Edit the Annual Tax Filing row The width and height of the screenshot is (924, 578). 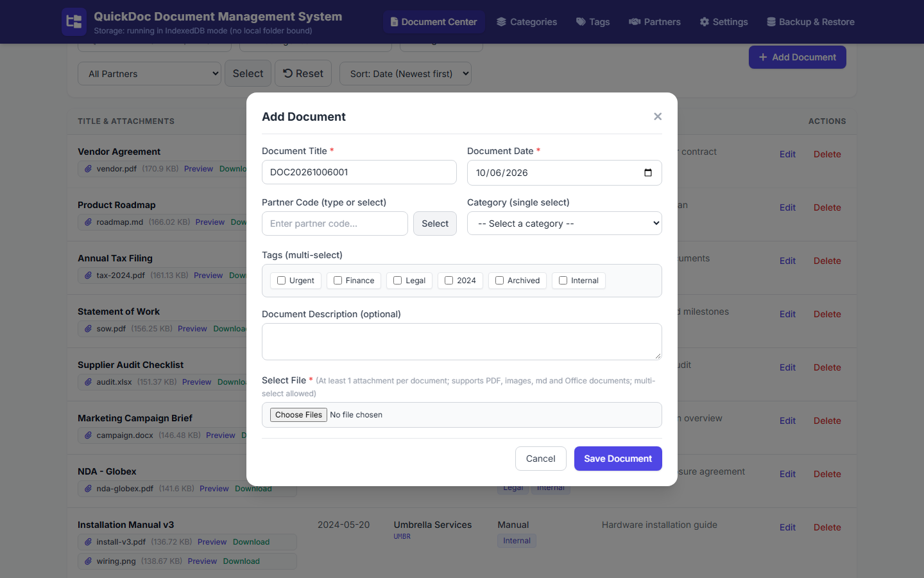787,261
